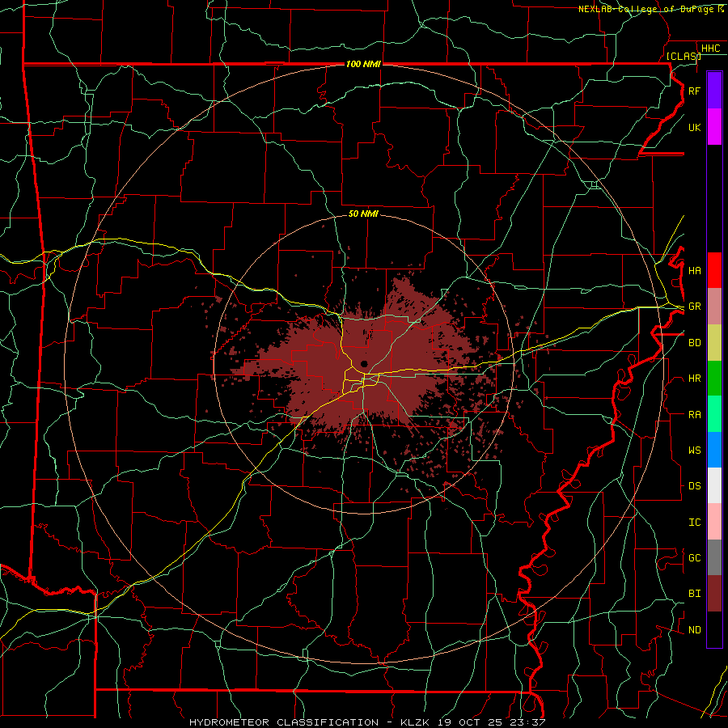
Task: Click the GC gray legend swatch
Action: pyautogui.click(x=714, y=557)
